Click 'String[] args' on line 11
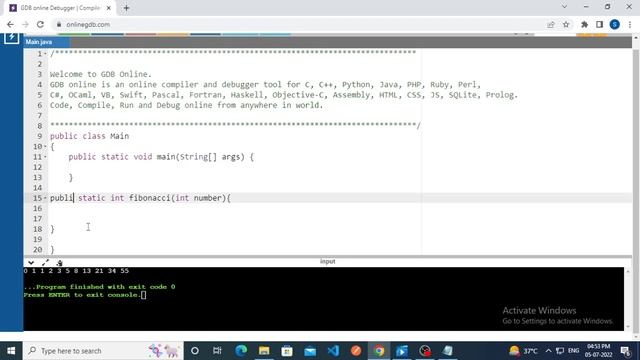This screenshot has height=360, width=640. (210, 157)
